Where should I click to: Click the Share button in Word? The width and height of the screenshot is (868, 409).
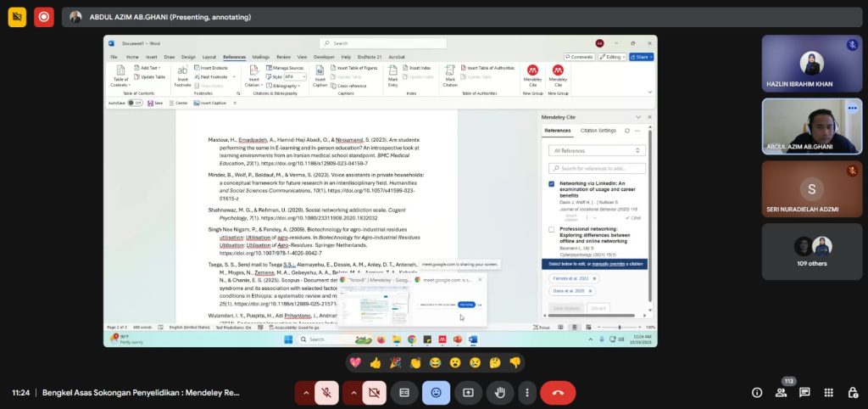pos(641,57)
